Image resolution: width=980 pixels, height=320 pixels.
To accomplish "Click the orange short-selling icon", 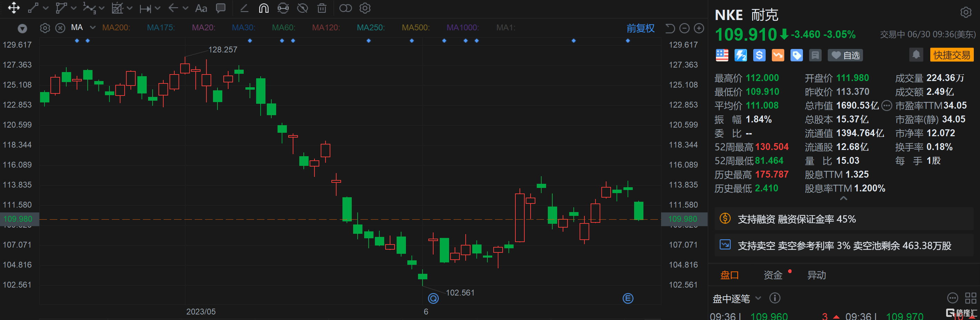I will pos(778,55).
